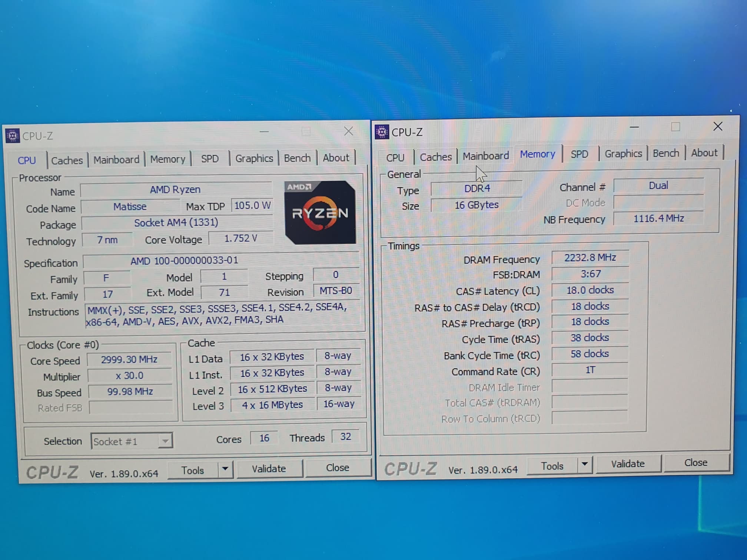Viewport: 747px width, 560px height.
Task: Click memory Size value '16 GBytes'
Action: tap(477, 205)
